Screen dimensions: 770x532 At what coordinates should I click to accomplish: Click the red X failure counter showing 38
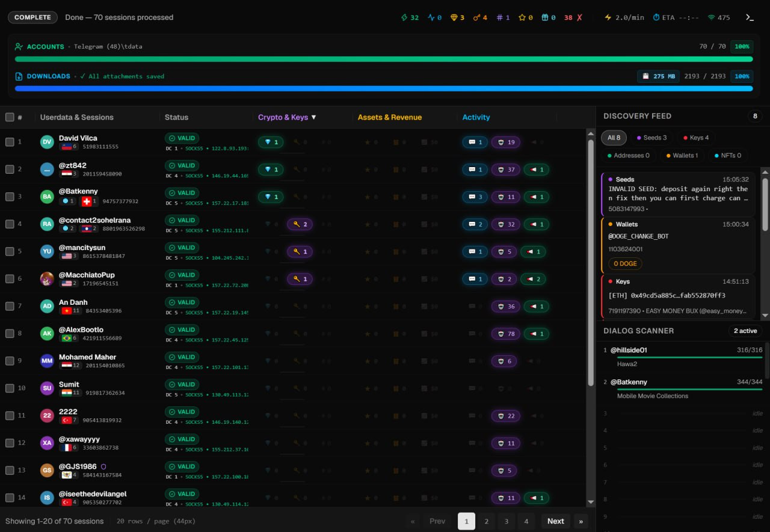tap(573, 17)
